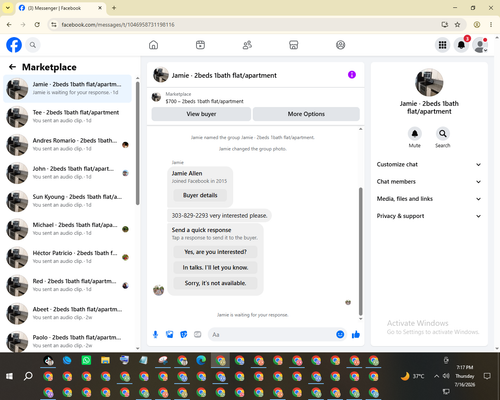
Task: Open the notifications bell icon
Action: click(x=461, y=45)
